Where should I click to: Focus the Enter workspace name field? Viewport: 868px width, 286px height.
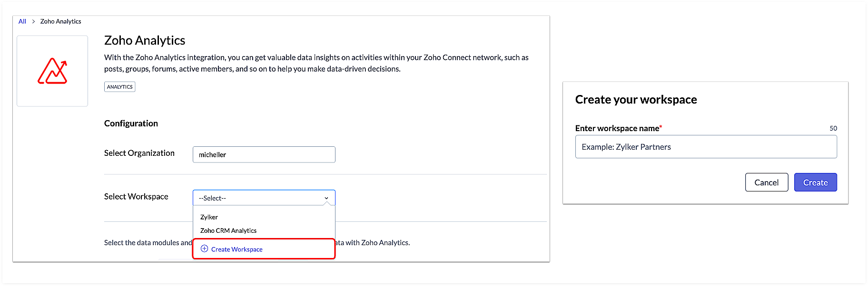click(x=706, y=147)
